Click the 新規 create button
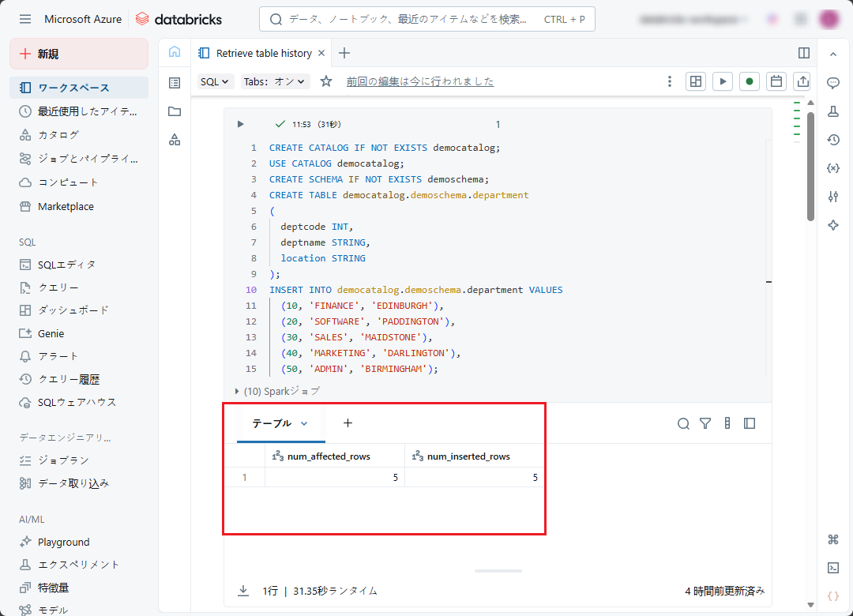Screen dimensions: 853x616 pos(79,54)
